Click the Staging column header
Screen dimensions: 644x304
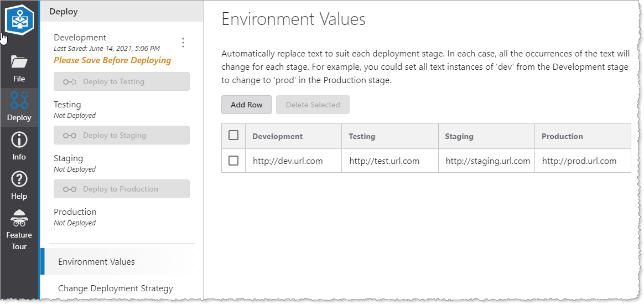[487, 136]
